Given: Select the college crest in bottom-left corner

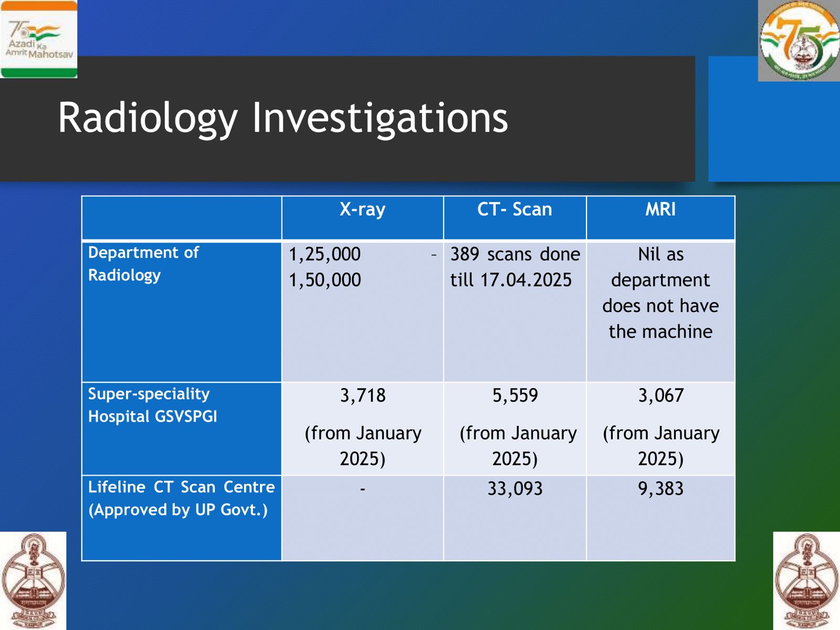Looking at the screenshot, I should click(x=33, y=581).
